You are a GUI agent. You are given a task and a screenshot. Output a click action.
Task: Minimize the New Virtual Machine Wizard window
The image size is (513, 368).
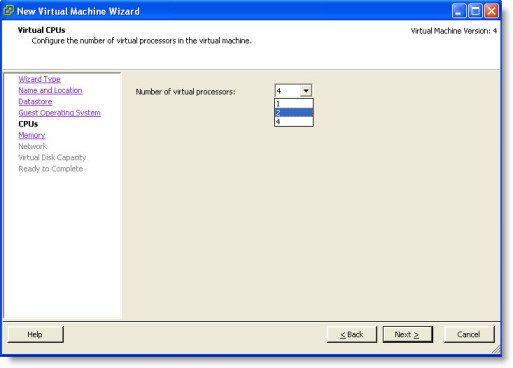[459, 11]
